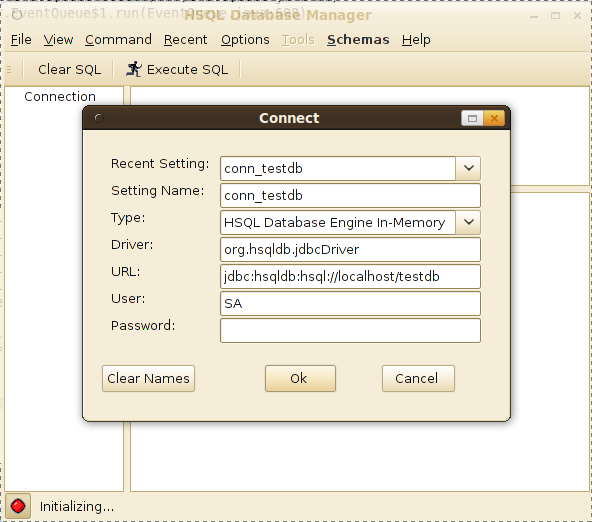This screenshot has width=592, height=522.
Task: Click the main window menu circle icon
Action: click(x=17, y=15)
